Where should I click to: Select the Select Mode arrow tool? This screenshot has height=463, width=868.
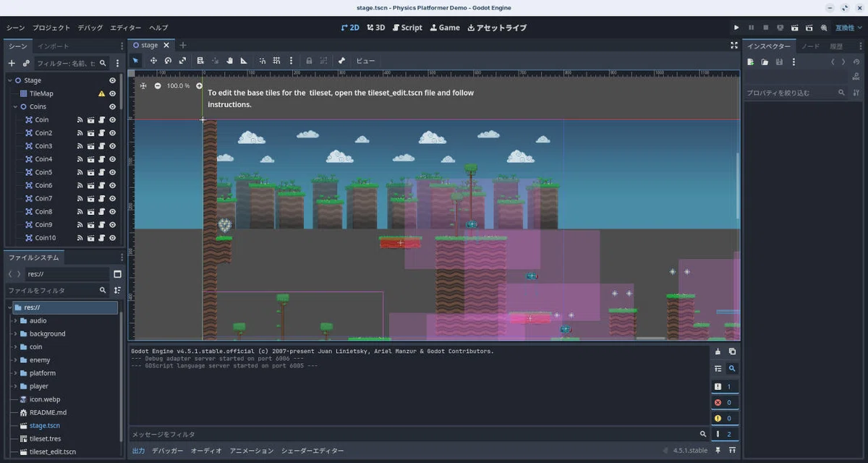[x=136, y=61]
